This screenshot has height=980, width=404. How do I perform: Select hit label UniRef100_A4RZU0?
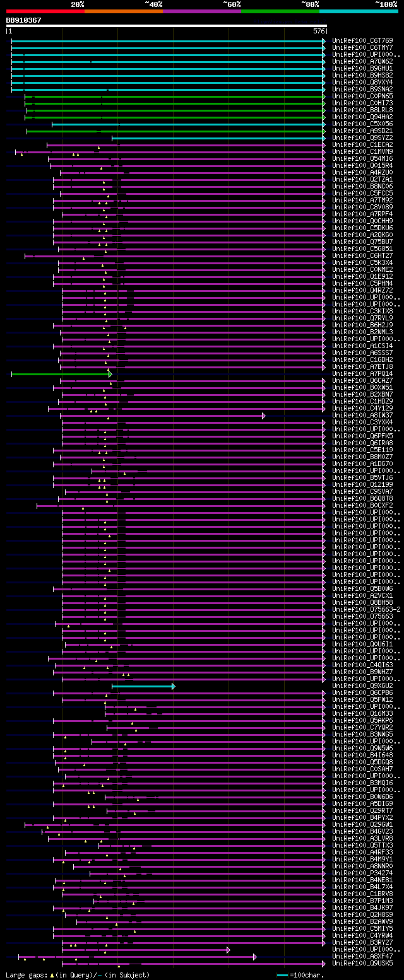pos(362,172)
